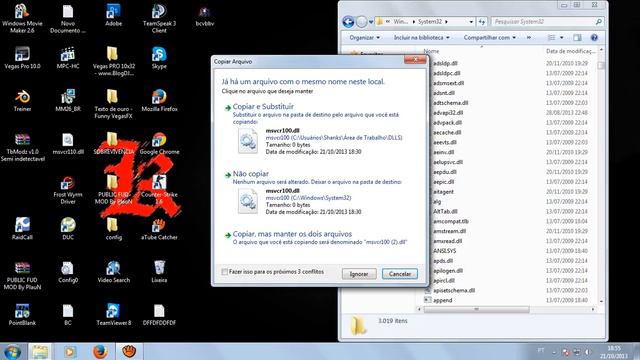Open the Treiner Blender icon

[22, 100]
